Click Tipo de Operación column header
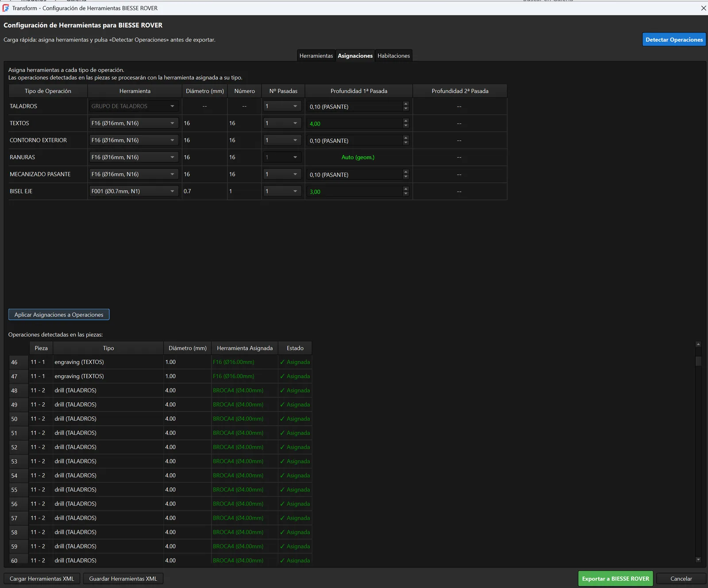The image size is (708, 588). (x=48, y=91)
